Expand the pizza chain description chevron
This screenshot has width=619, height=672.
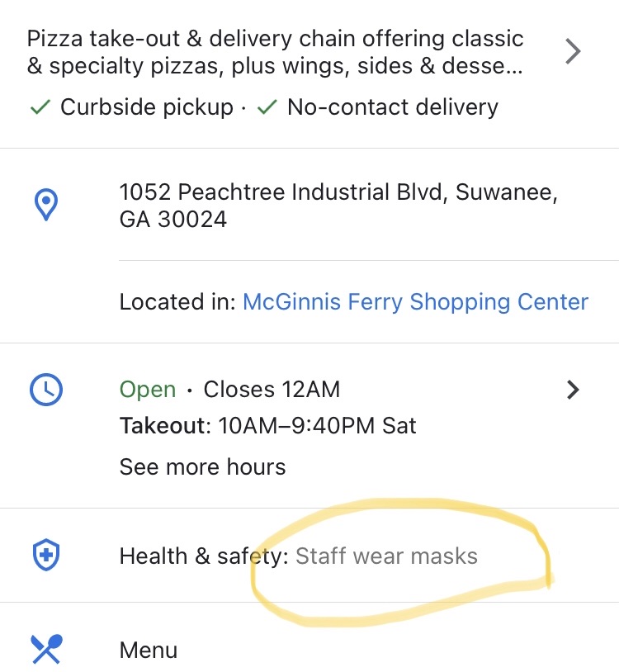573,52
